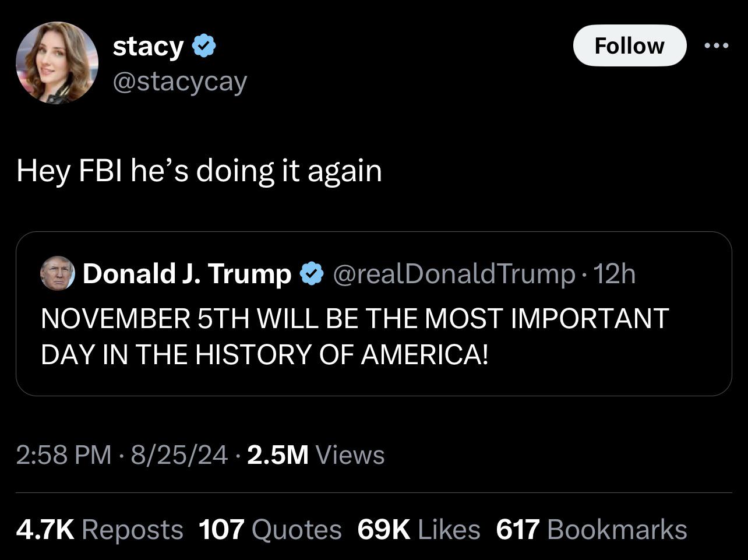Click the verified badge next to stacy
This screenshot has width=748, height=560.
204,46
